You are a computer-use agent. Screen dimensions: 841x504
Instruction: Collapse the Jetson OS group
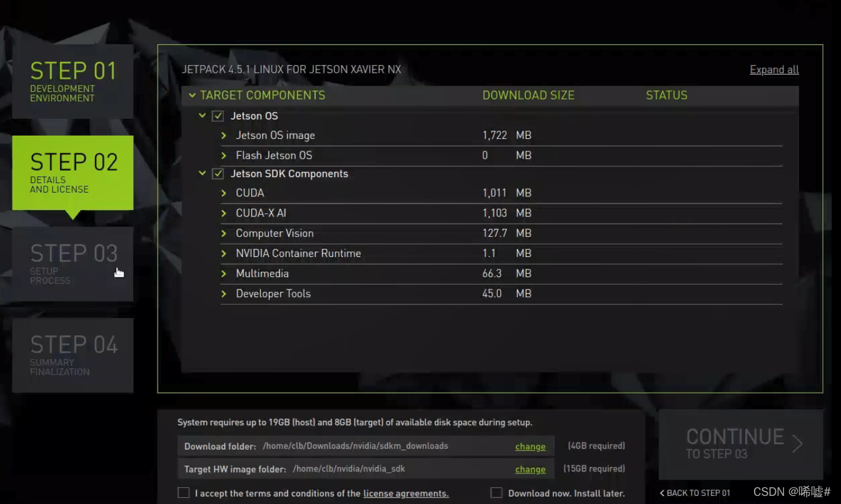[x=202, y=116]
